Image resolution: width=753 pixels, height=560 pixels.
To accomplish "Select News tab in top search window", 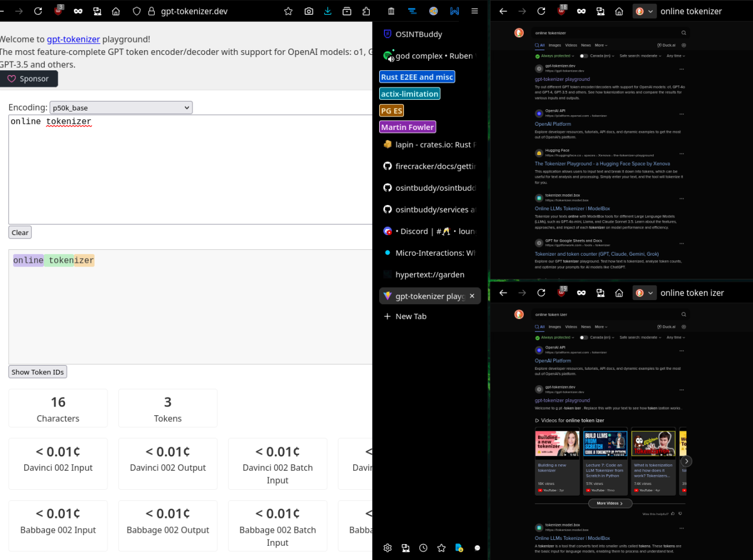I will 586,45.
